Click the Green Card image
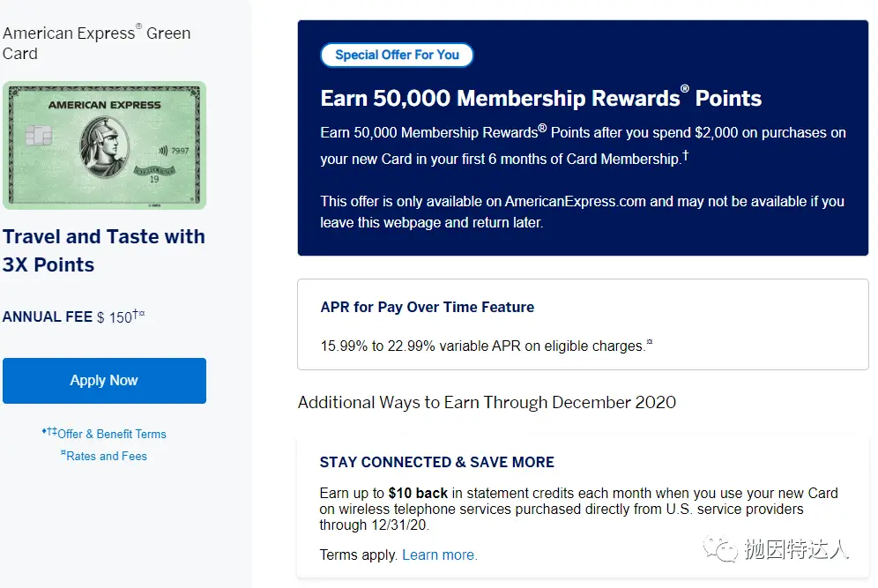Screen dimensions: 878x588 pos(104,145)
